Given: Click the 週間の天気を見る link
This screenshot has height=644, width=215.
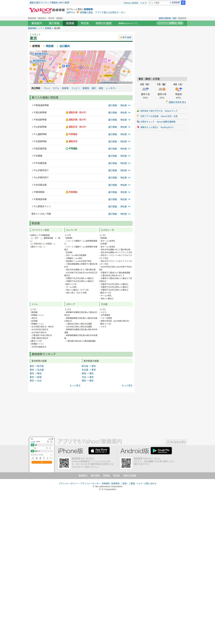Looking at the screenshot, I should (x=177, y=102).
